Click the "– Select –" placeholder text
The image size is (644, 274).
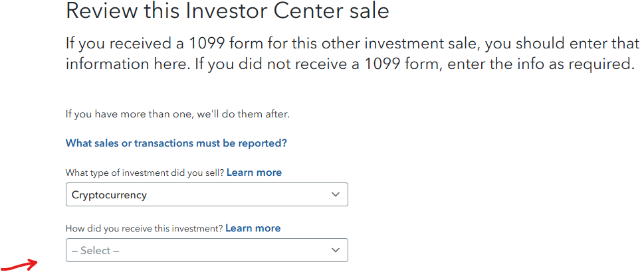(96, 251)
